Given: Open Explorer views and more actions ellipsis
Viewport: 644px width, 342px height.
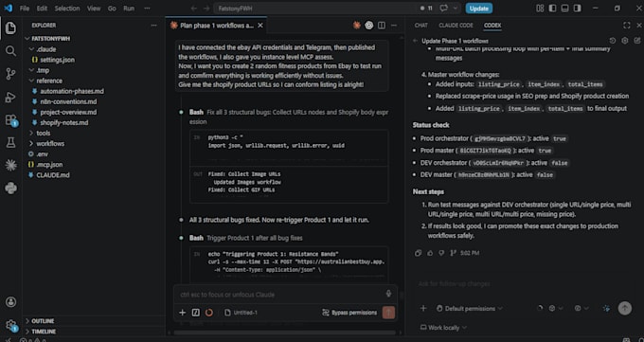Looking at the screenshot, I should pyautogui.click(x=153, y=26).
